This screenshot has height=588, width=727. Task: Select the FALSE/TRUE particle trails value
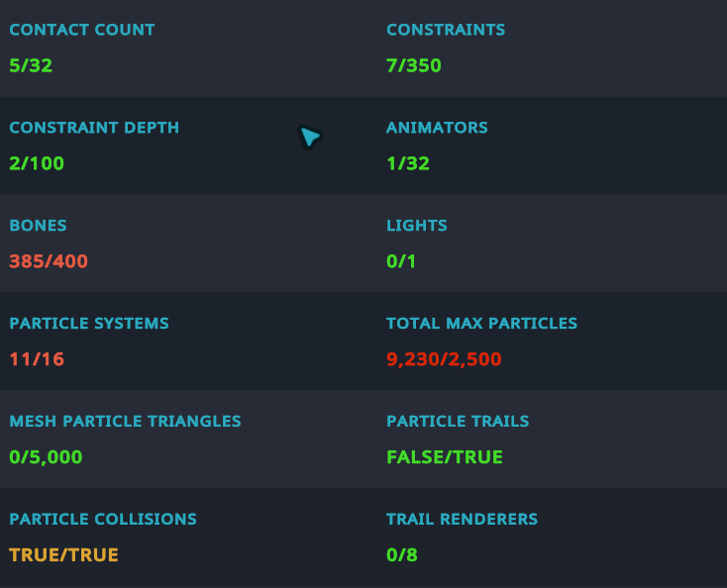pos(445,458)
